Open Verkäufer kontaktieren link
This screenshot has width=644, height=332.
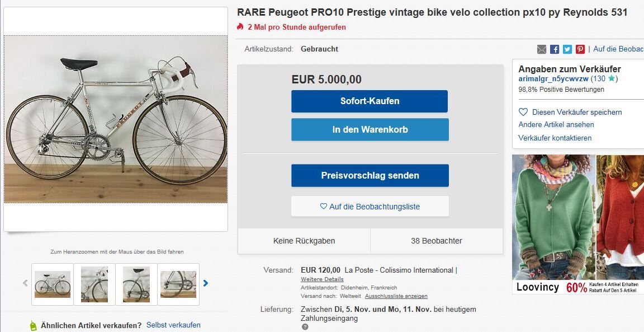555,138
